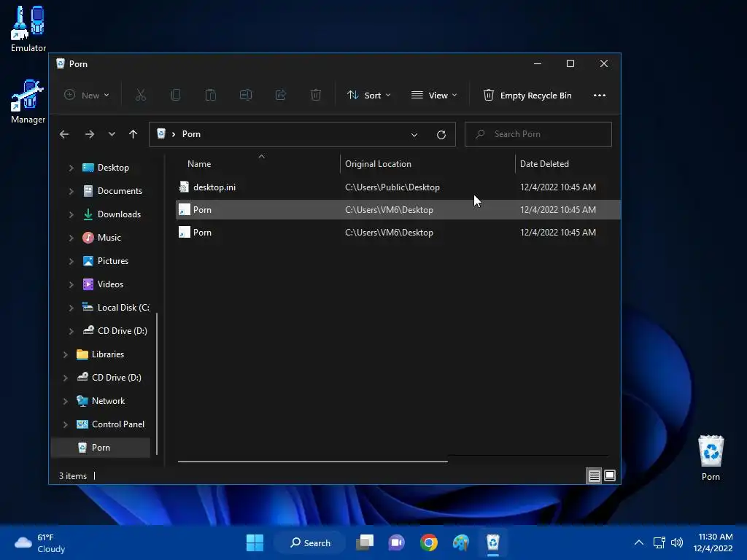The height and width of the screenshot is (560, 747).
Task: Expand address bar history dropdown
Action: pyautogui.click(x=414, y=135)
